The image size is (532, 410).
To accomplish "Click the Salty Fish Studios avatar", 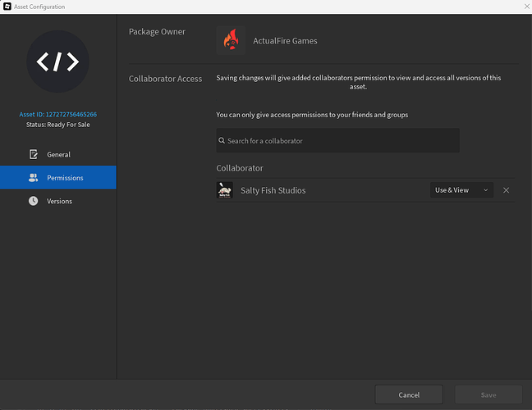I will [x=225, y=190].
